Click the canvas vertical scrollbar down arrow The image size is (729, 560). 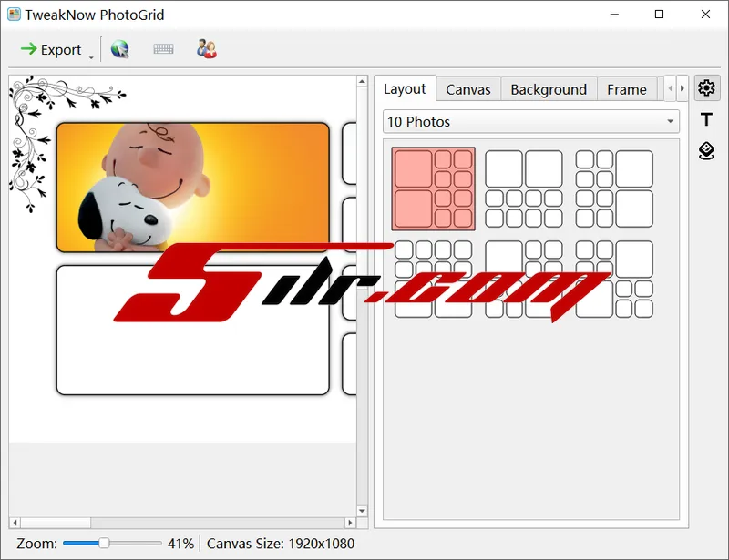[362, 511]
